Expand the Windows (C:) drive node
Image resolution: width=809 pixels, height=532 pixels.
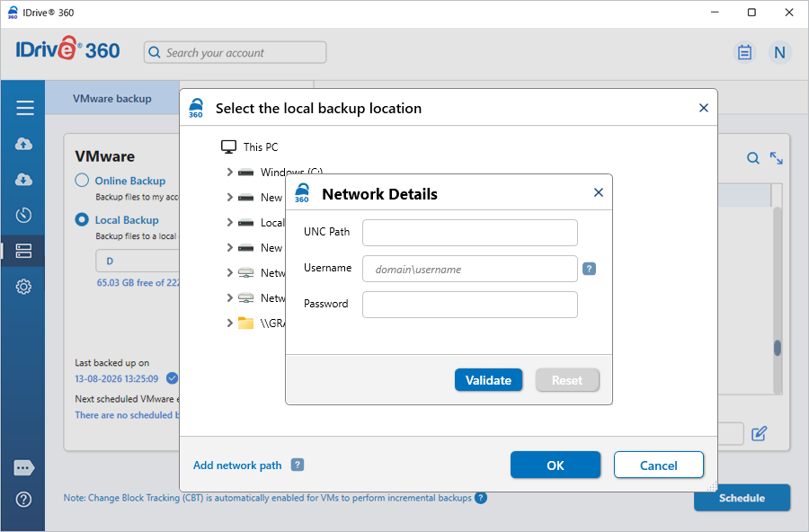229,172
